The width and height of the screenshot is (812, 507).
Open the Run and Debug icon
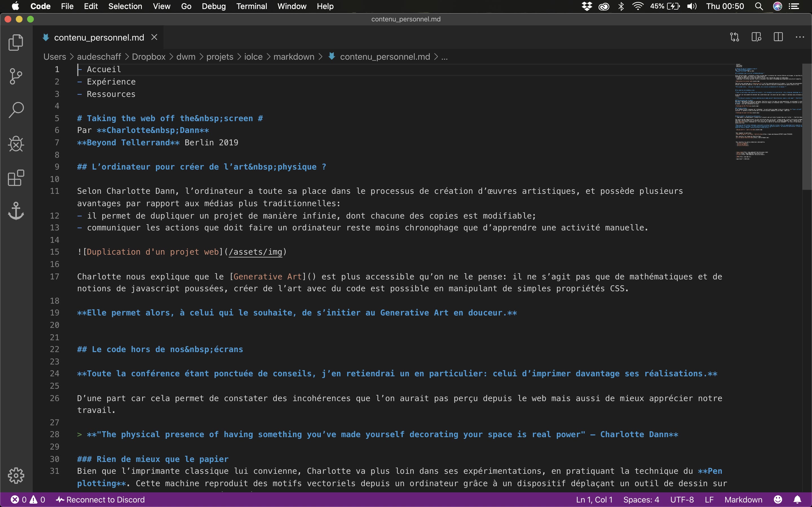click(16, 144)
